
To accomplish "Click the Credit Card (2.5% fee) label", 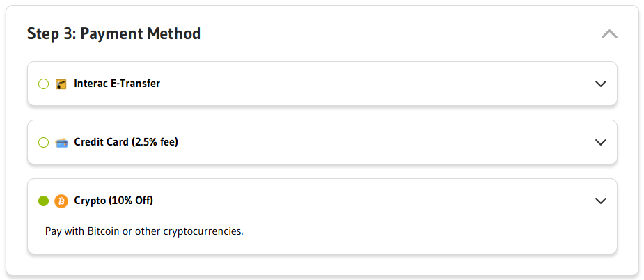I will click(x=126, y=142).
